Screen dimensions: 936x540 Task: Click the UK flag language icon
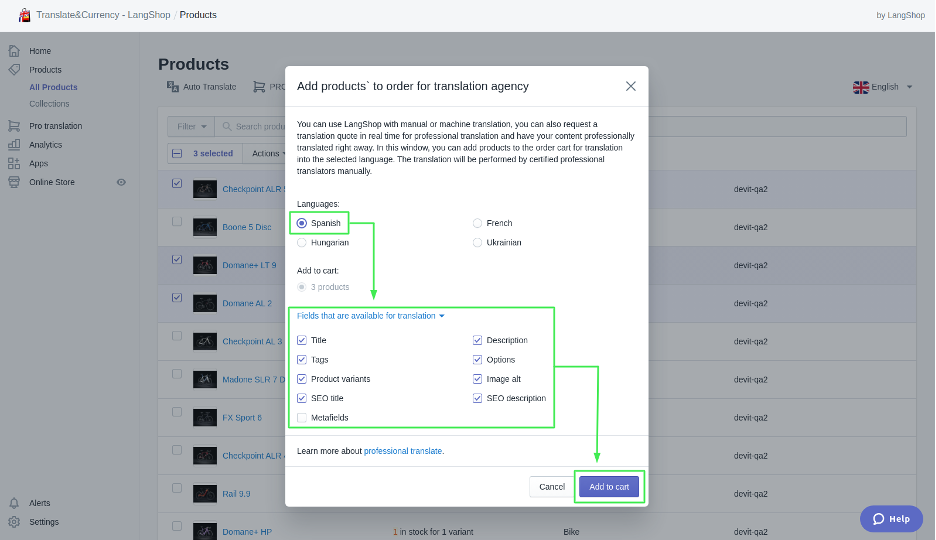click(x=861, y=87)
